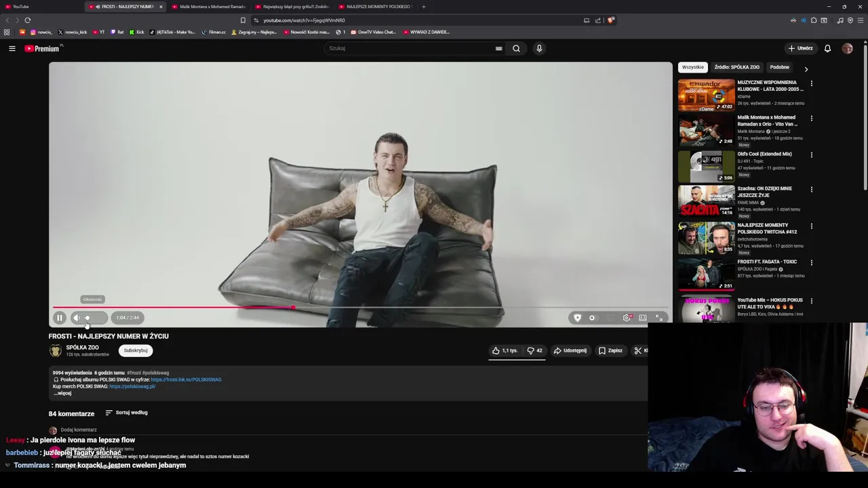Image resolution: width=868 pixels, height=488 pixels.
Task: Click the scissors clip button
Action: coord(638,350)
